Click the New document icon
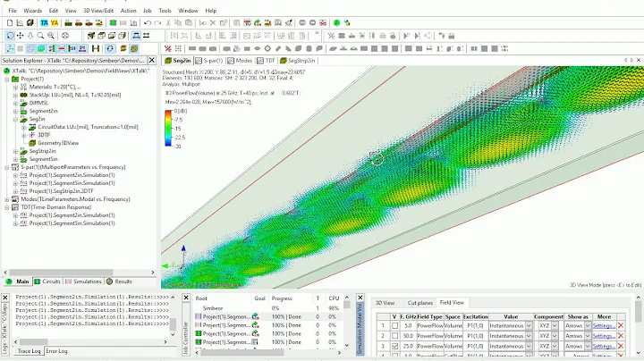This screenshot has height=361, width=644. [x=10, y=23]
